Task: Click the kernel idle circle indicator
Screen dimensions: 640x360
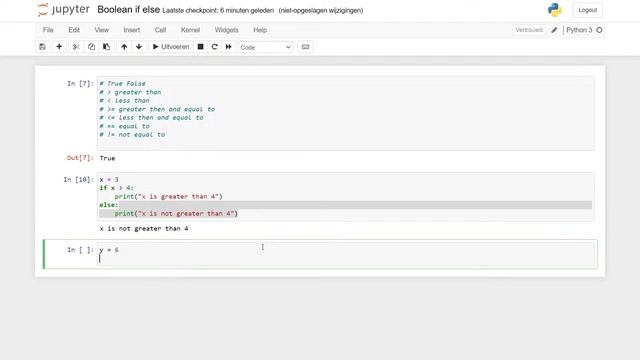Action: coord(599,30)
